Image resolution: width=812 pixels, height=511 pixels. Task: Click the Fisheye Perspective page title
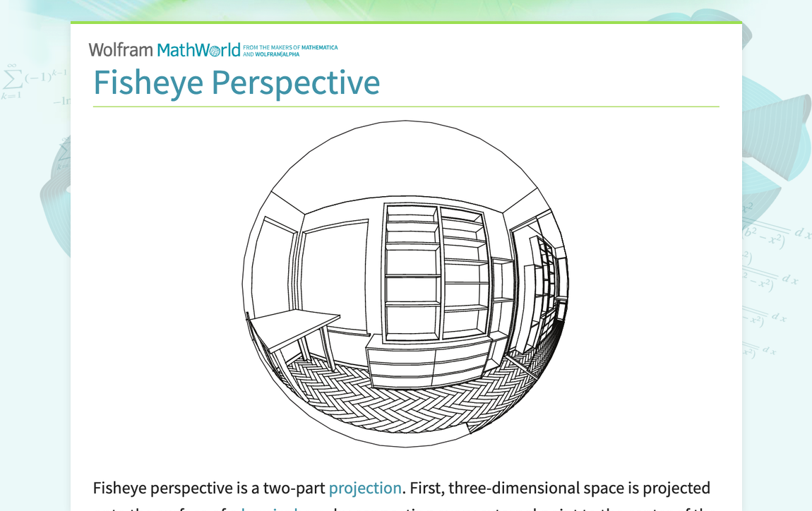[237, 83]
